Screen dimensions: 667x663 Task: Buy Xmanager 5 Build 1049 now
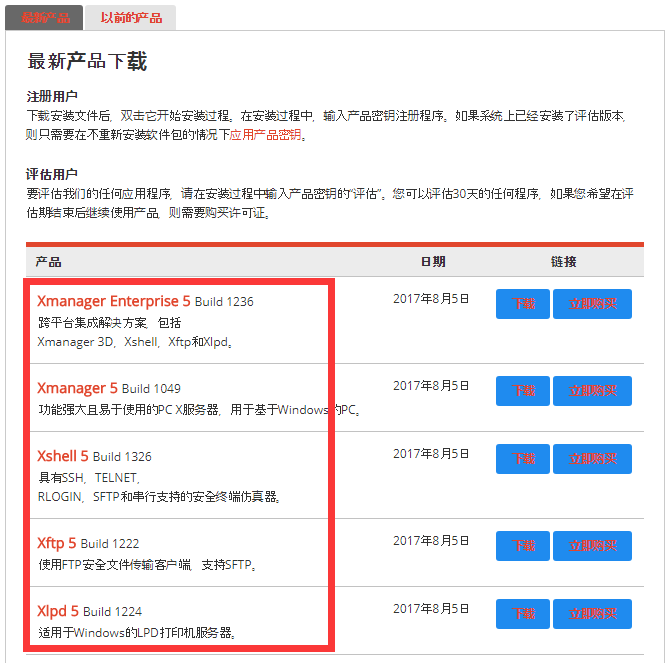pos(592,391)
